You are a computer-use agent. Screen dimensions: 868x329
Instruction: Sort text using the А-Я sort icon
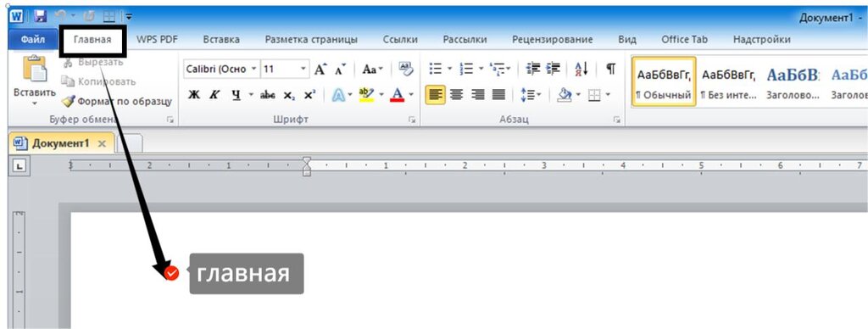(x=581, y=69)
